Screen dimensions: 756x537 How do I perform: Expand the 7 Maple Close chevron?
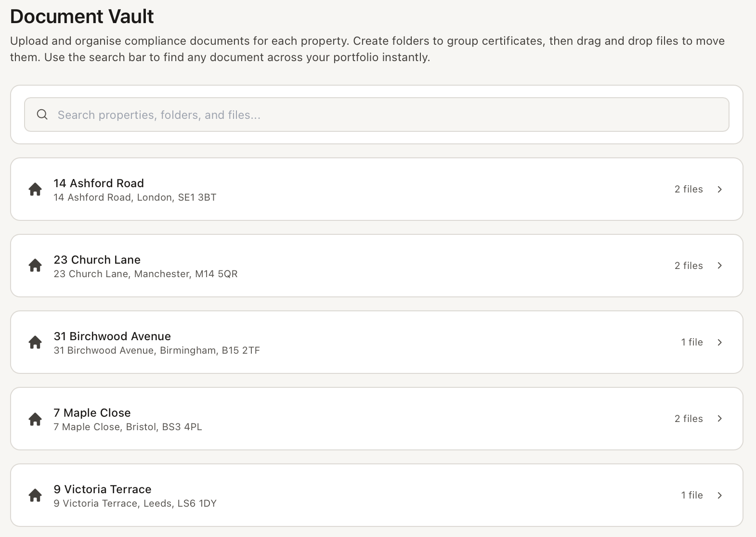click(720, 419)
